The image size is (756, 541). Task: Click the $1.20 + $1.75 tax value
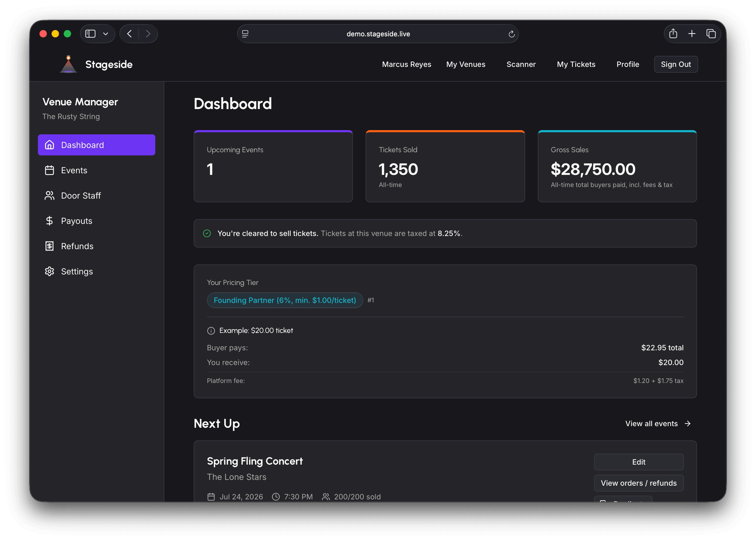[x=658, y=381]
